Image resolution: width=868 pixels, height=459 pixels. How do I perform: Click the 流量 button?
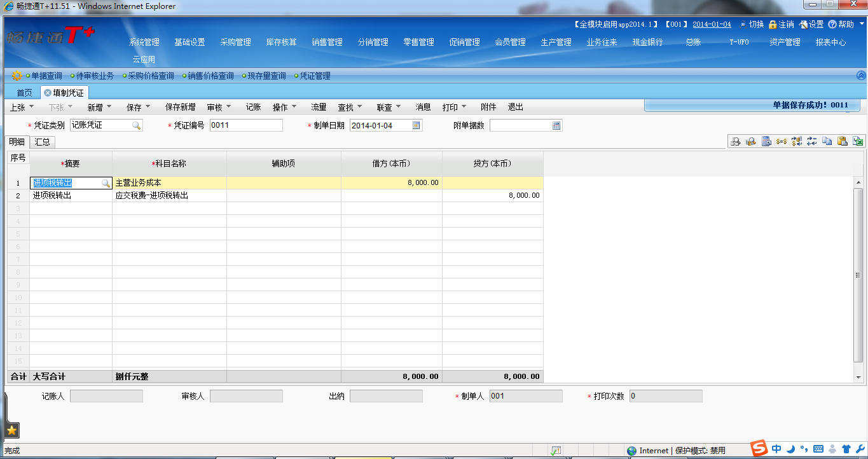[x=319, y=107]
